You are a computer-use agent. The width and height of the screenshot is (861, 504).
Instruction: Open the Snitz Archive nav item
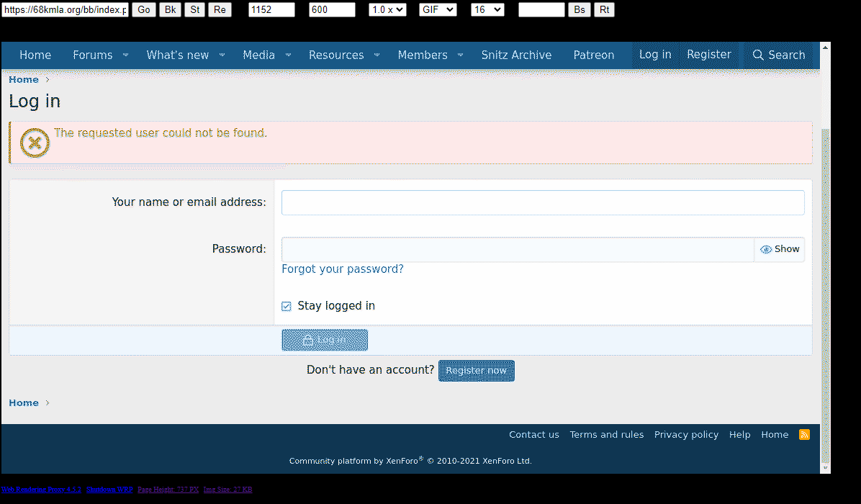[516, 55]
